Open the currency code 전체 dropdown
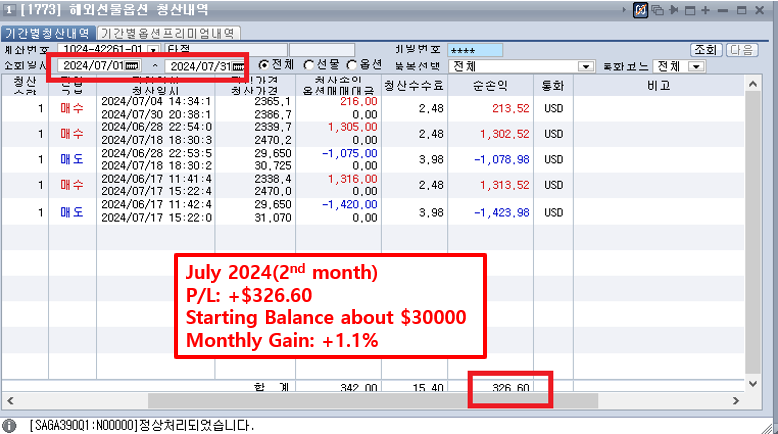This screenshot has width=778, height=434. coord(697,66)
